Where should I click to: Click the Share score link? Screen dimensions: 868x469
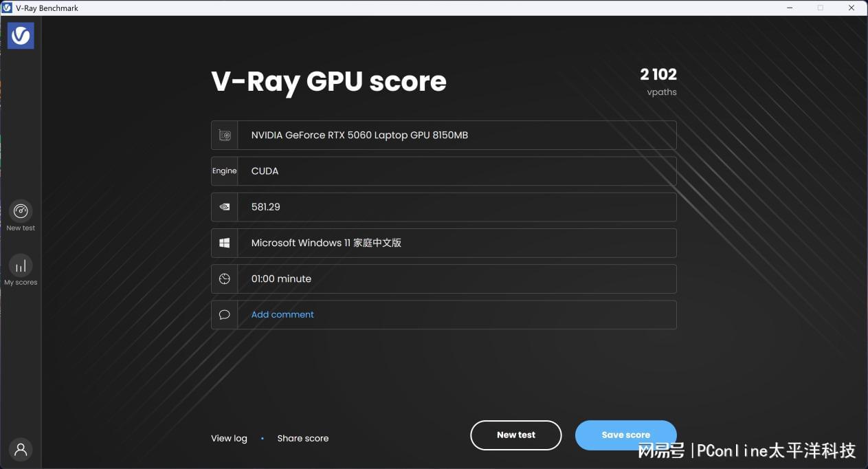click(302, 438)
